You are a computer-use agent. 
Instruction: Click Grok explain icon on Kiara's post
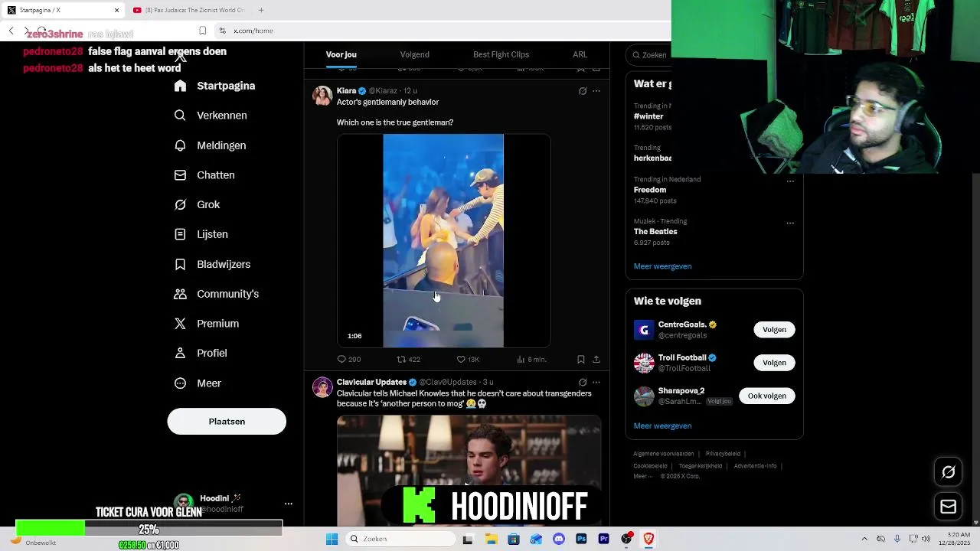point(583,91)
